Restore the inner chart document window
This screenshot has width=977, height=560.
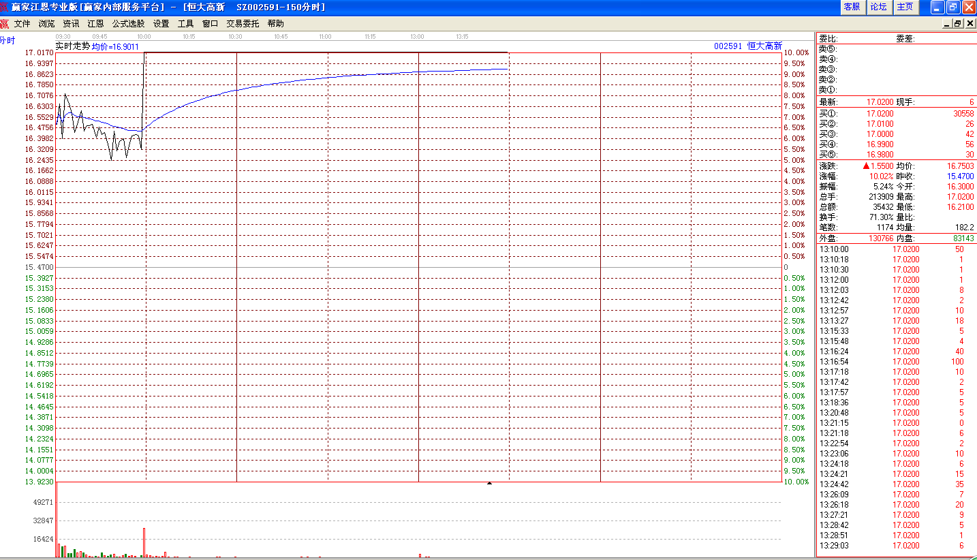(x=958, y=24)
